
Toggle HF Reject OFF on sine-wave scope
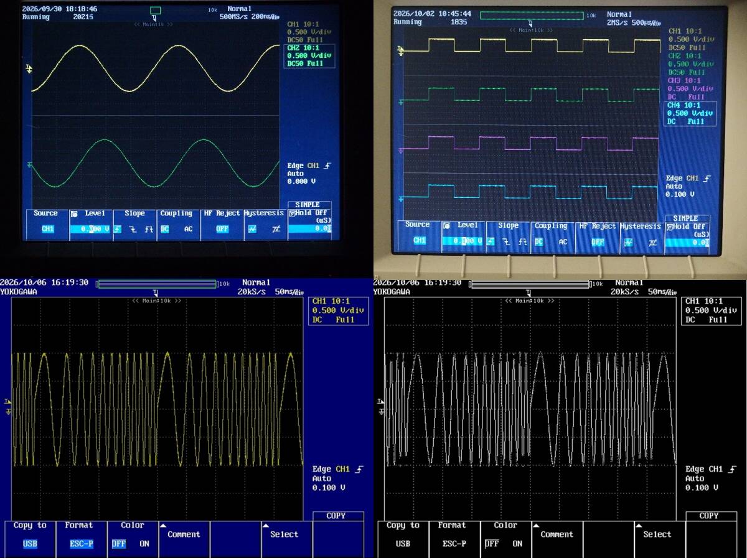click(222, 229)
